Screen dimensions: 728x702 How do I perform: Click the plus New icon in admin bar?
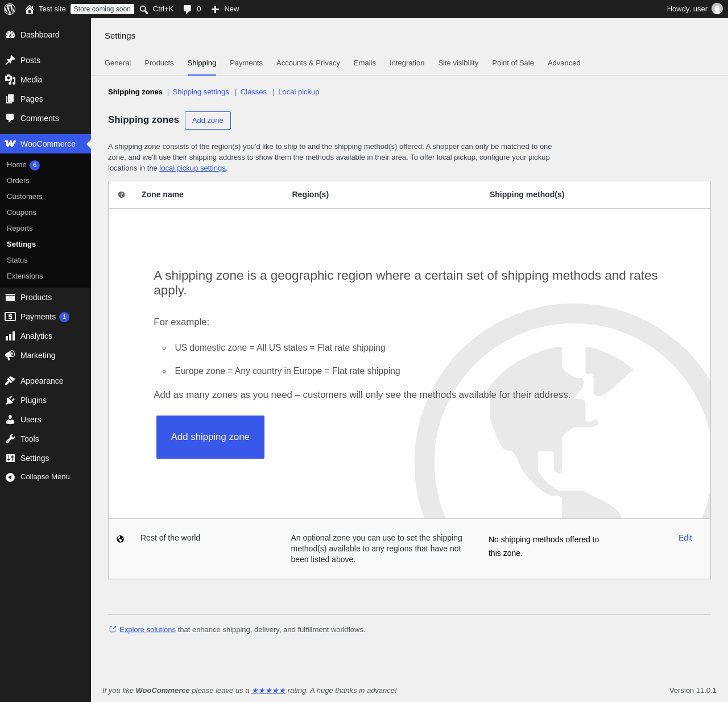tap(215, 9)
